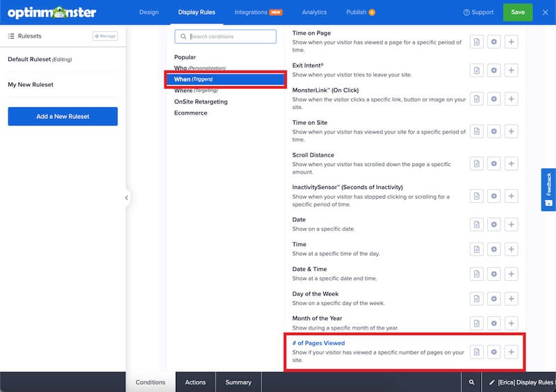
Task: Play video icon for Scroll Distance rule
Action: pos(494,164)
